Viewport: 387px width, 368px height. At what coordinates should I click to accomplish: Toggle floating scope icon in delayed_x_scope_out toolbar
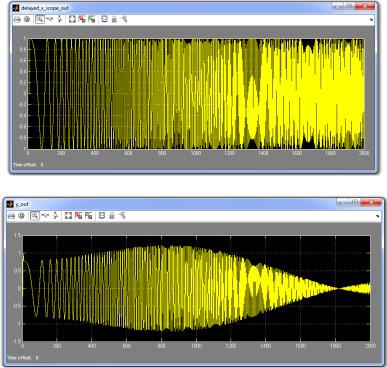pos(104,19)
